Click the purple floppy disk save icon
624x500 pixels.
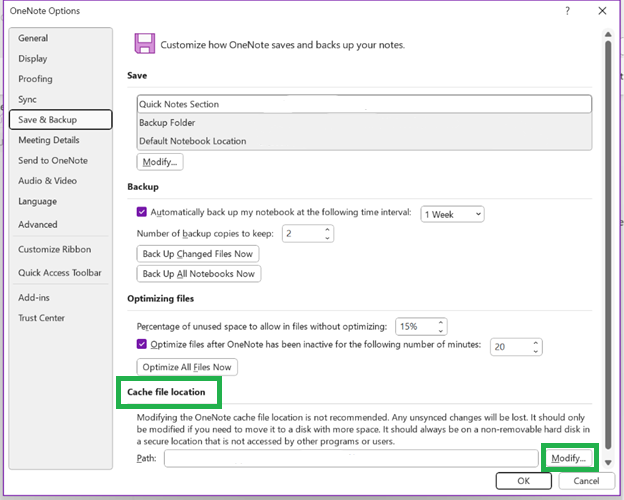tap(144, 43)
